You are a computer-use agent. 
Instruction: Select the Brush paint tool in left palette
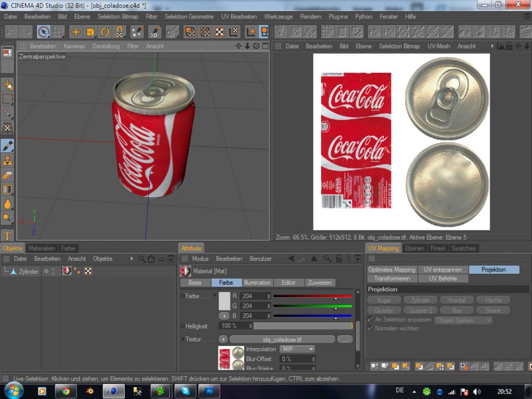click(x=8, y=145)
